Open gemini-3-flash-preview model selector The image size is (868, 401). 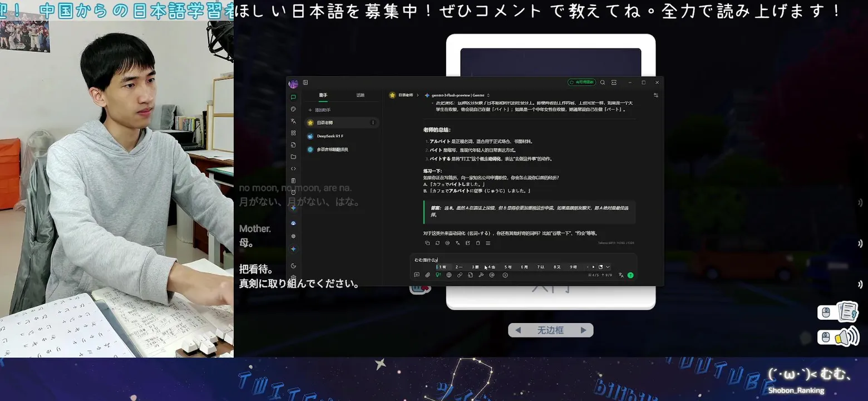(458, 95)
